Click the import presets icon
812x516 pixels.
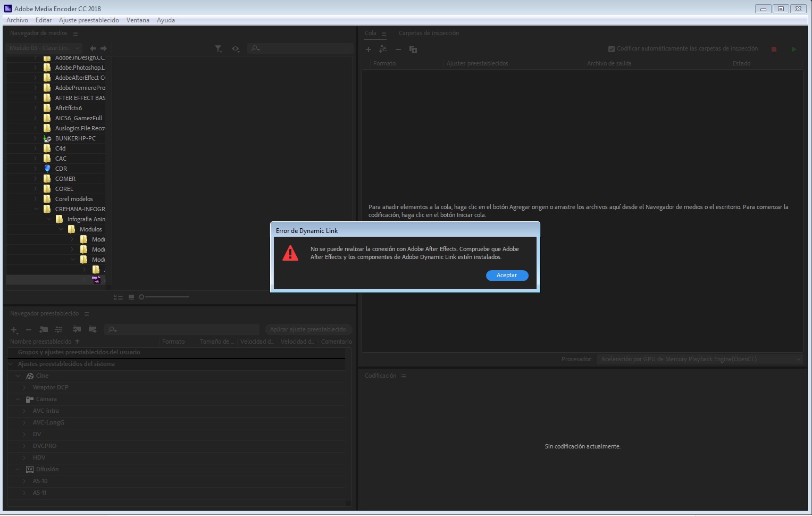coord(77,329)
